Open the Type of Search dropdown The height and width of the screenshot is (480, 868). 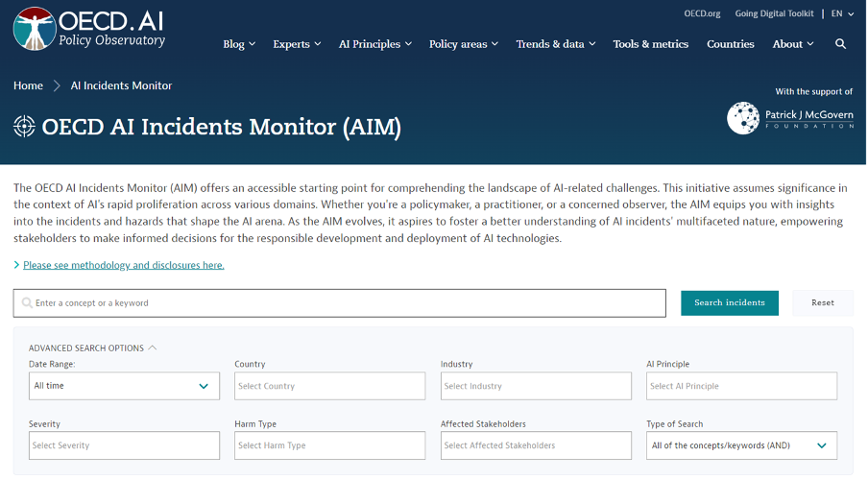click(742, 445)
